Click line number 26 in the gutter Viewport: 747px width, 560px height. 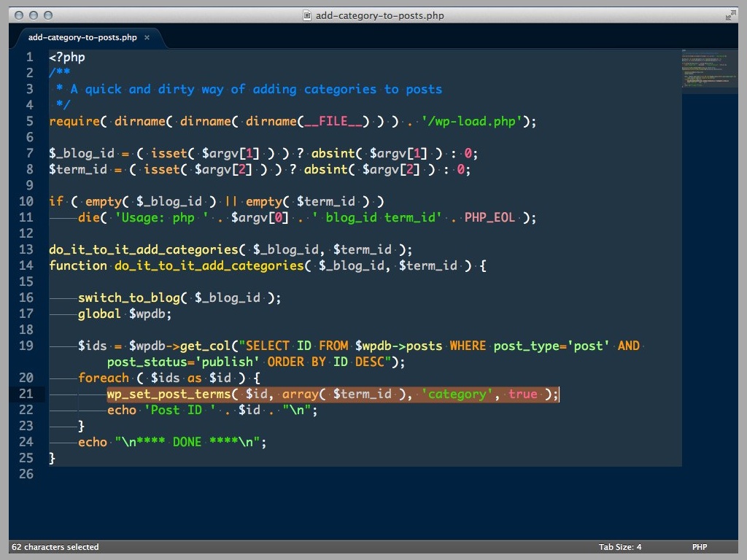coord(26,473)
